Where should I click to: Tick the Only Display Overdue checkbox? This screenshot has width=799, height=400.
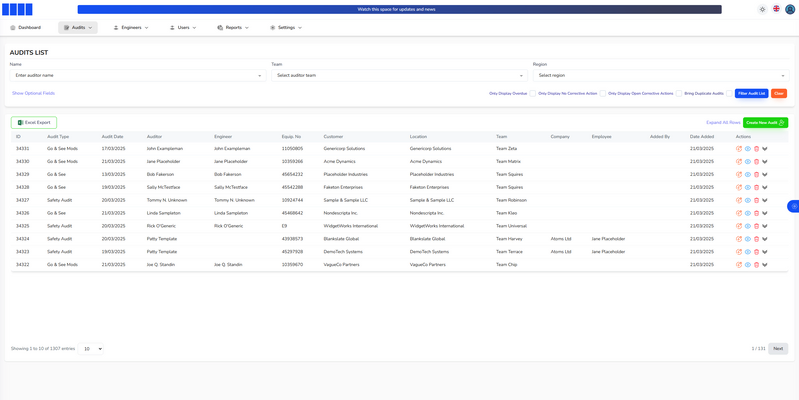pos(532,93)
